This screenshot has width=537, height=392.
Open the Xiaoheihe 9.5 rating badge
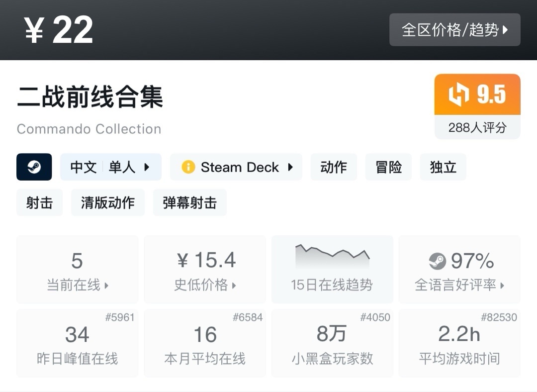click(x=476, y=95)
